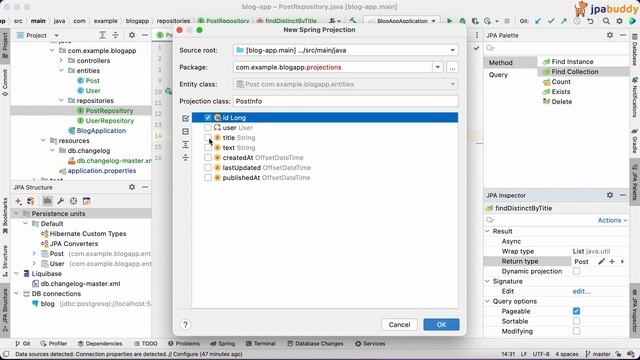Collapse the Query options section
This screenshot has height=360, width=640.
pyautogui.click(x=487, y=301)
